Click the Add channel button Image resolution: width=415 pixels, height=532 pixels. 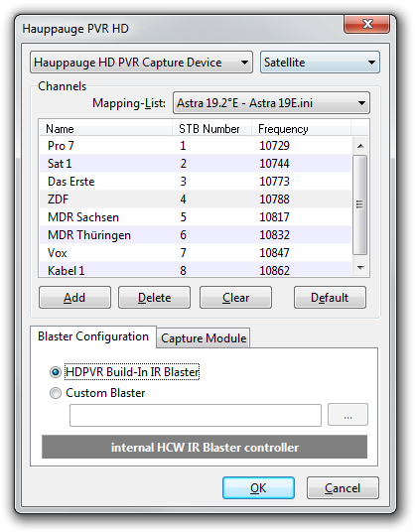pos(74,298)
